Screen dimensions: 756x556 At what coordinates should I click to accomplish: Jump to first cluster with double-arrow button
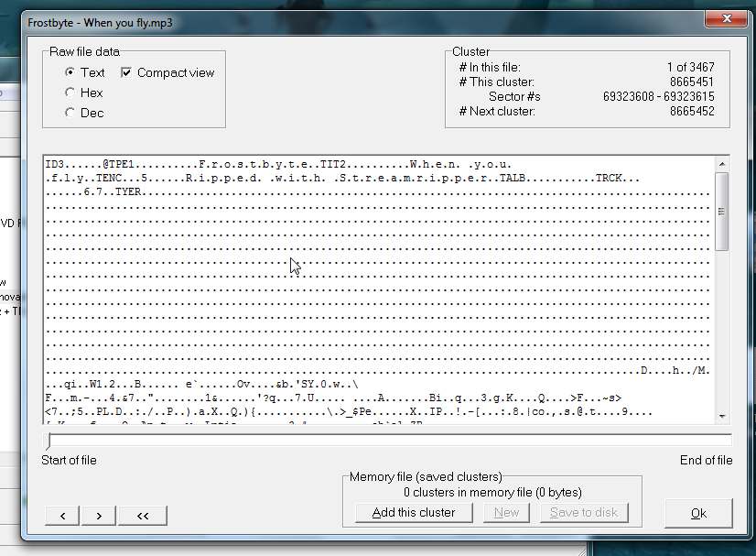point(143,516)
